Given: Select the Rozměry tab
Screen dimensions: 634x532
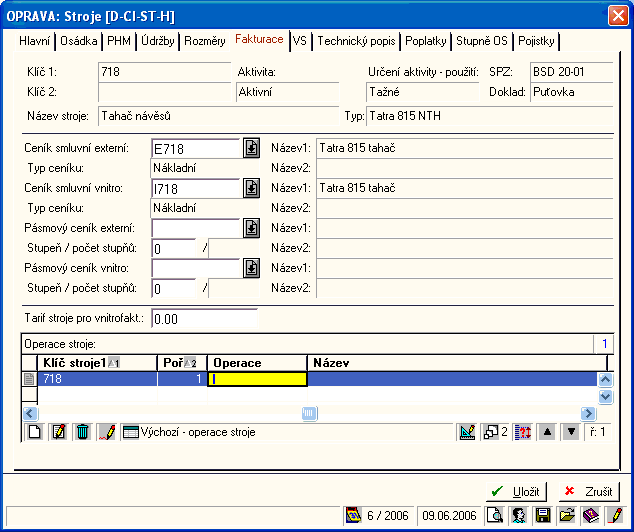Looking at the screenshot, I should (x=205, y=41).
